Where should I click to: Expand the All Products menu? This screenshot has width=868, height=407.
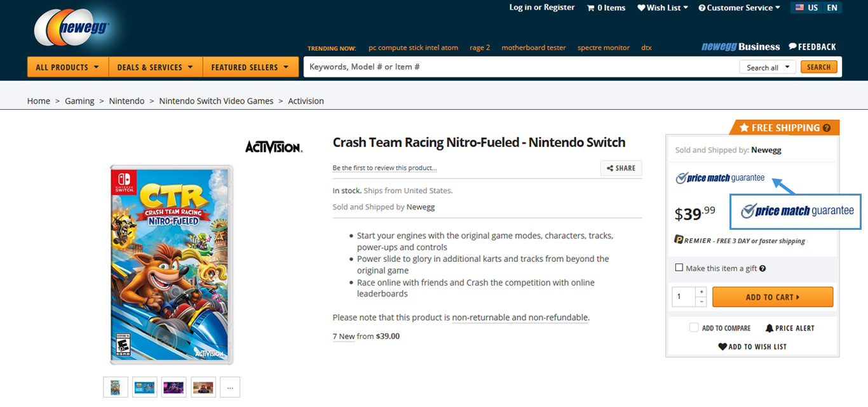[68, 67]
